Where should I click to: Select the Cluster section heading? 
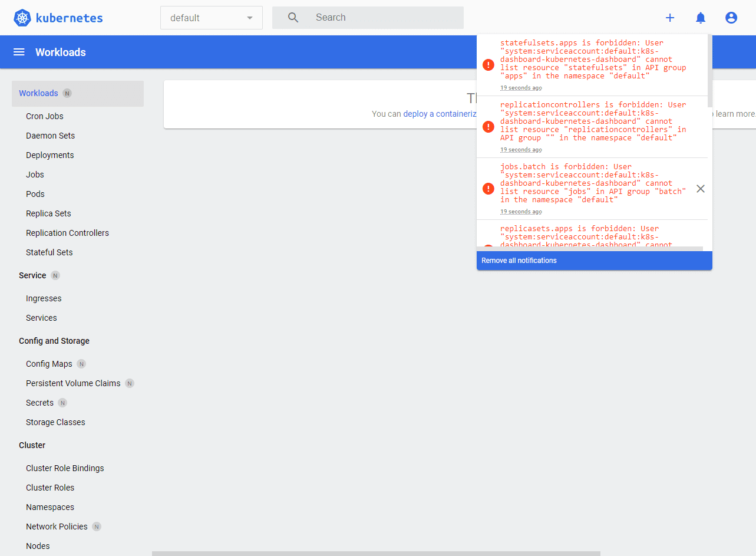coord(32,445)
